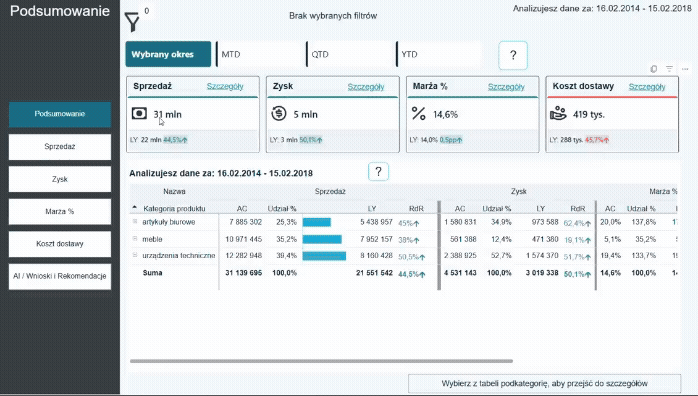This screenshot has width=698, height=396.
Task: Click the help question mark beside YTD
Action: coord(513,55)
